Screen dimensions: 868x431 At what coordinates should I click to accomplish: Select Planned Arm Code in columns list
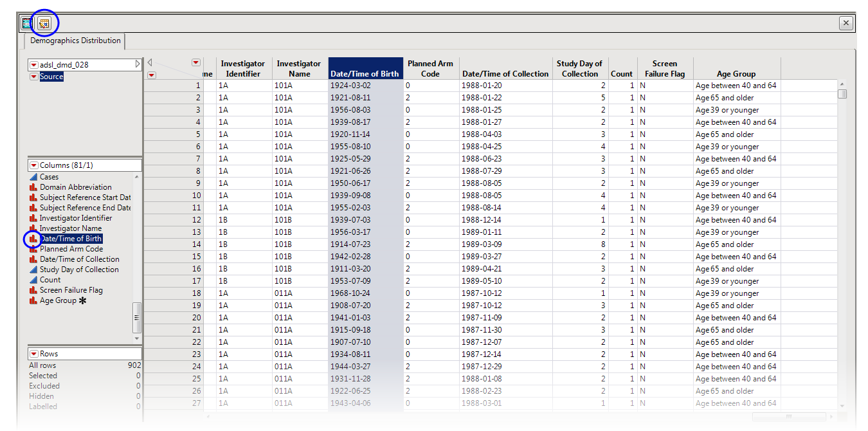coord(71,249)
